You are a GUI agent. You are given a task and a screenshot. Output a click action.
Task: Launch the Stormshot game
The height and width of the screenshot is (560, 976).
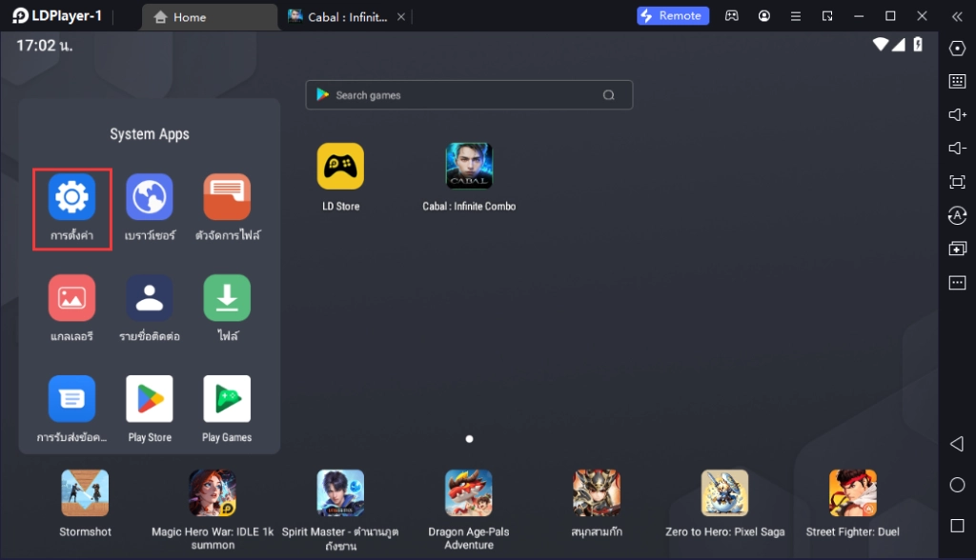(x=85, y=492)
